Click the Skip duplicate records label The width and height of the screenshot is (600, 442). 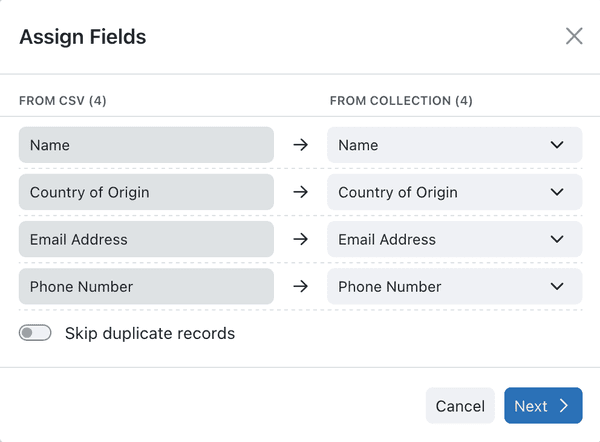(x=150, y=333)
